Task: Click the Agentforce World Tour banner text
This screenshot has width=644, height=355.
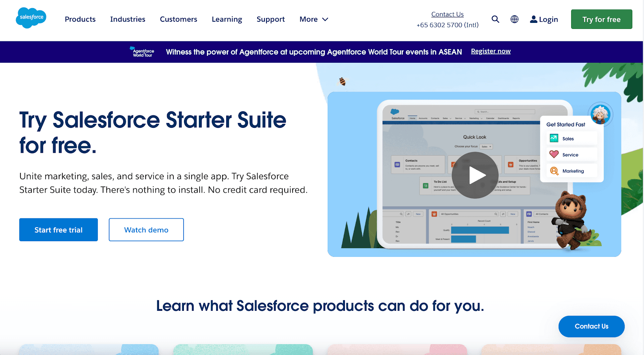Action: 314,52
